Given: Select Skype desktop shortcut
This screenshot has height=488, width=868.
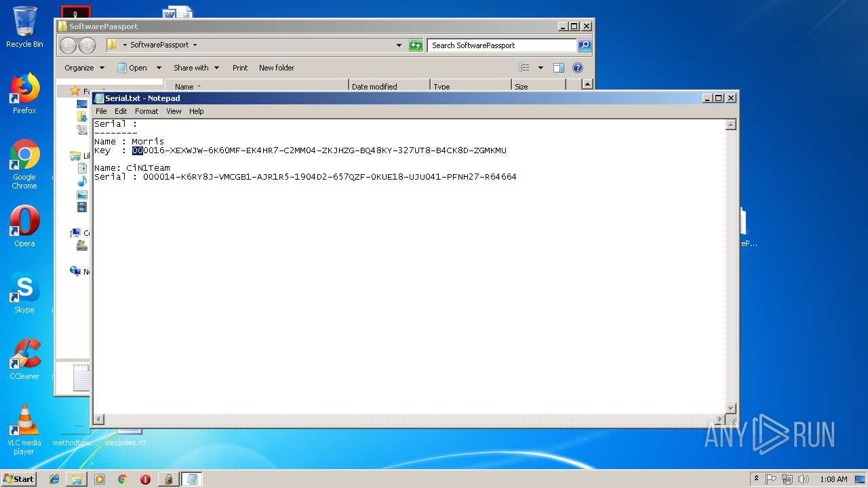Looking at the screenshot, I should (24, 293).
